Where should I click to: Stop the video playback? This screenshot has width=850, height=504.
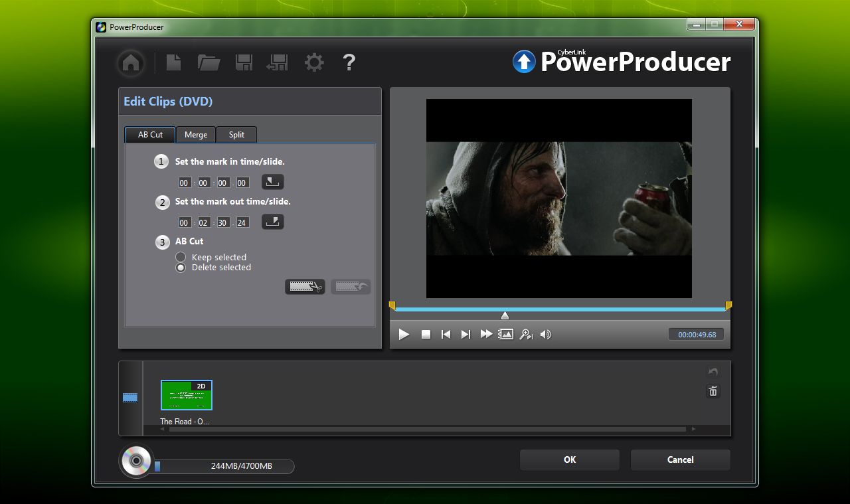click(426, 335)
